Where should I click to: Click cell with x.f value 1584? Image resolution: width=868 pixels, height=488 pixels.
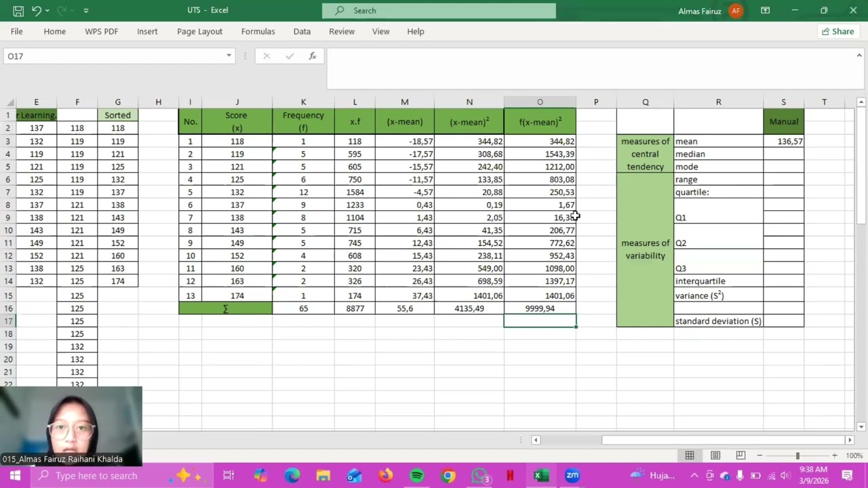[x=355, y=192]
